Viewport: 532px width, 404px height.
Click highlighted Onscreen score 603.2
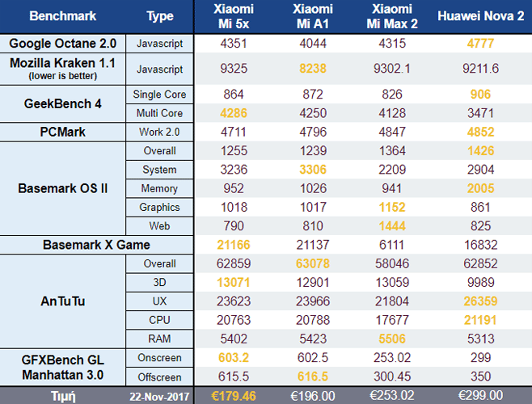pyautogui.click(x=234, y=358)
